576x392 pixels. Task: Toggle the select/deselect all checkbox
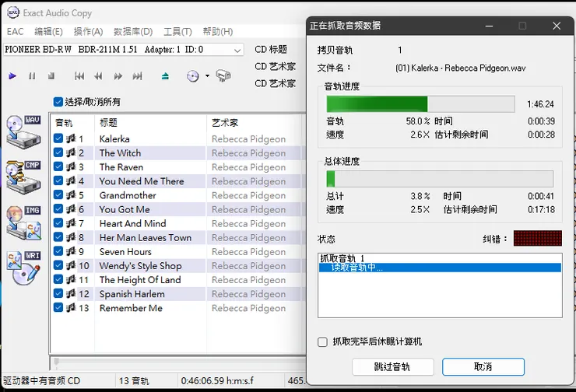coord(58,102)
